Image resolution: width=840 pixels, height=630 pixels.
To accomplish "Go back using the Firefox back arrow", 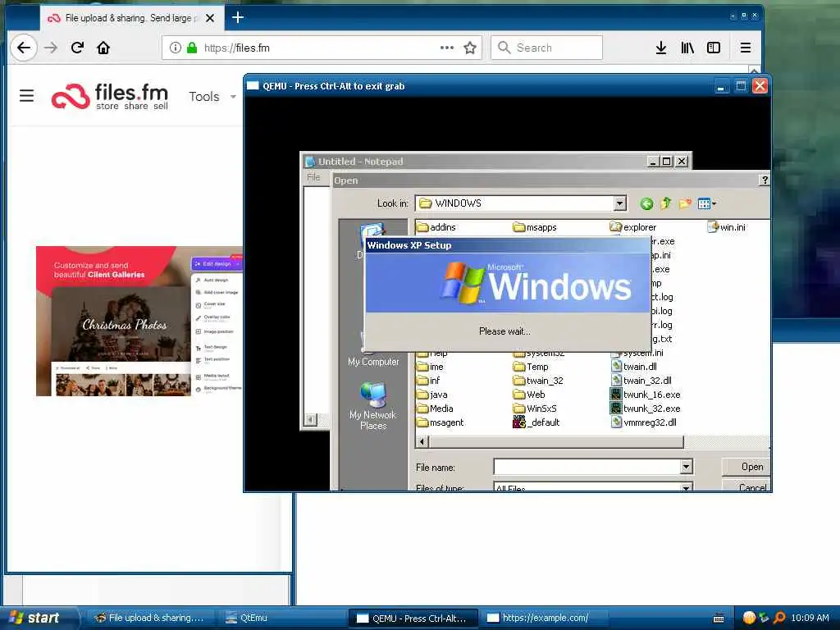I will click(24, 48).
